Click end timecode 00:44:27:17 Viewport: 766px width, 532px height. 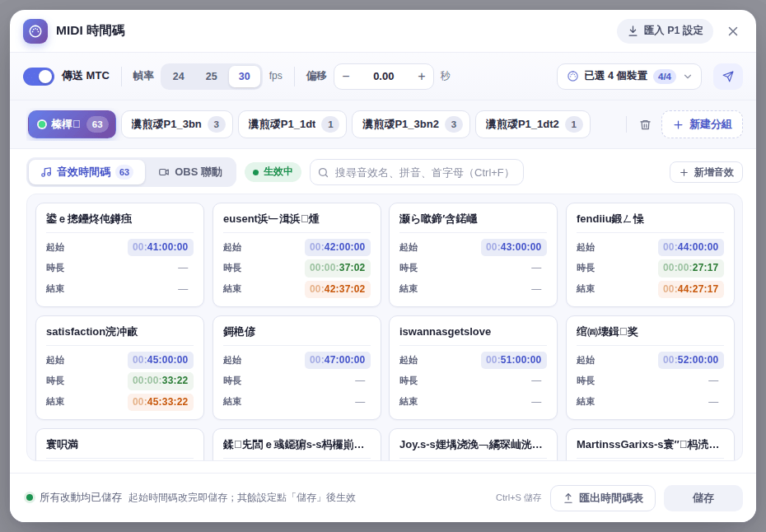(691, 289)
